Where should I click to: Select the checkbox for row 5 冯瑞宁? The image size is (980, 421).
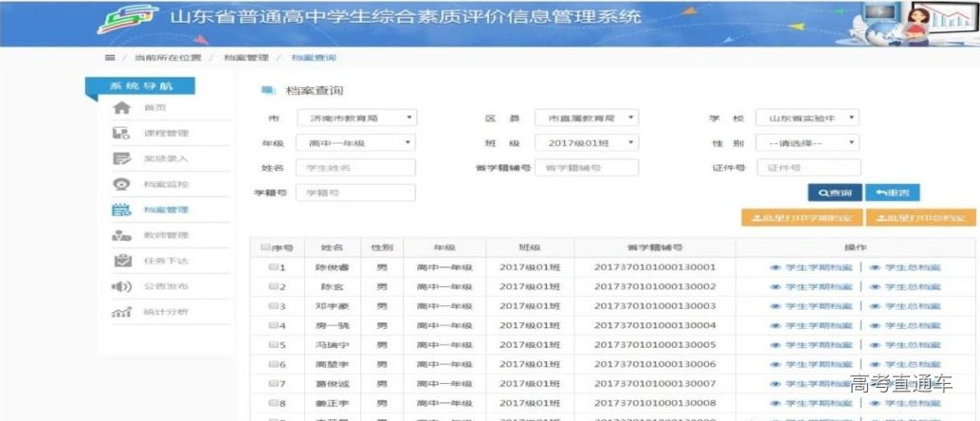pos(272,345)
